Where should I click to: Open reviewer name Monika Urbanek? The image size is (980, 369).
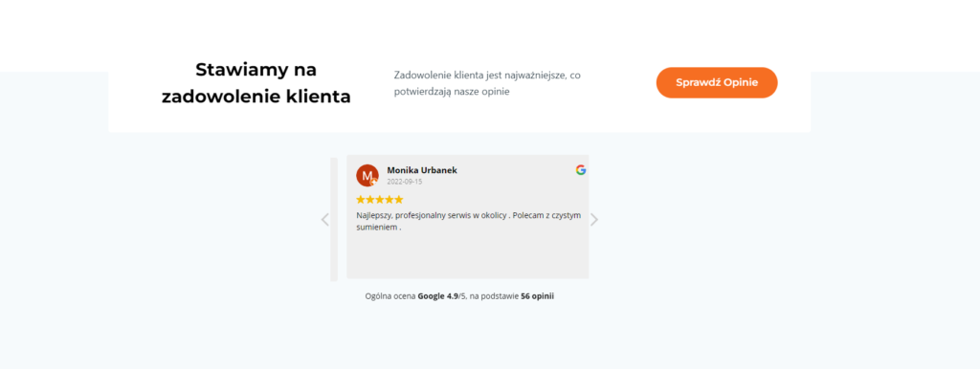[422, 170]
